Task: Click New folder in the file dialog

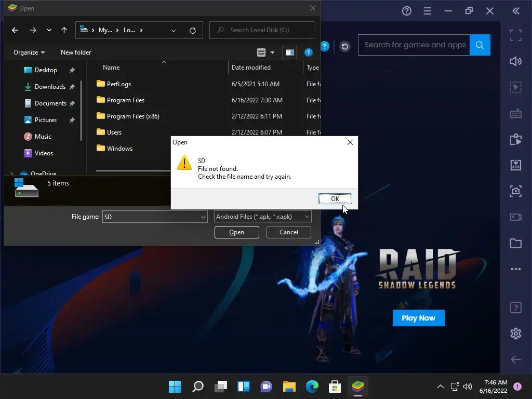Action: 76,52
